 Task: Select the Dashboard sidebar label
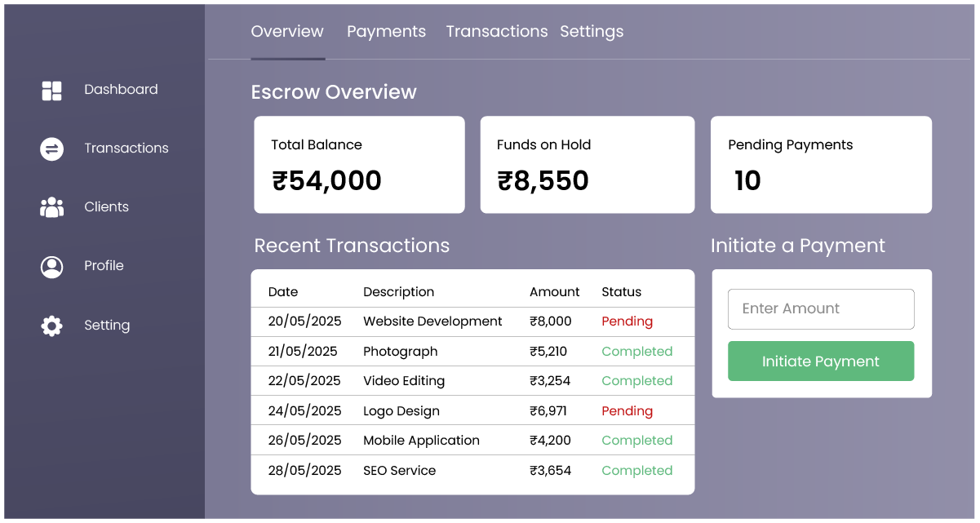tap(121, 90)
